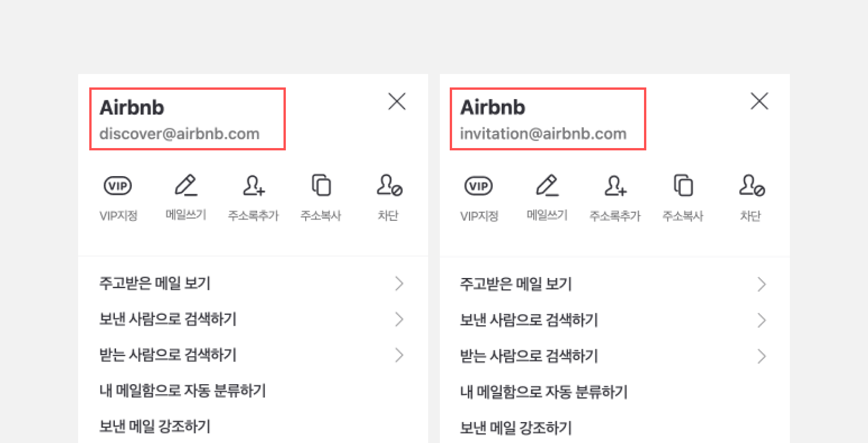
Task: Click 차단 block icon in invitation@airbnb.com panel
Action: 752,186
